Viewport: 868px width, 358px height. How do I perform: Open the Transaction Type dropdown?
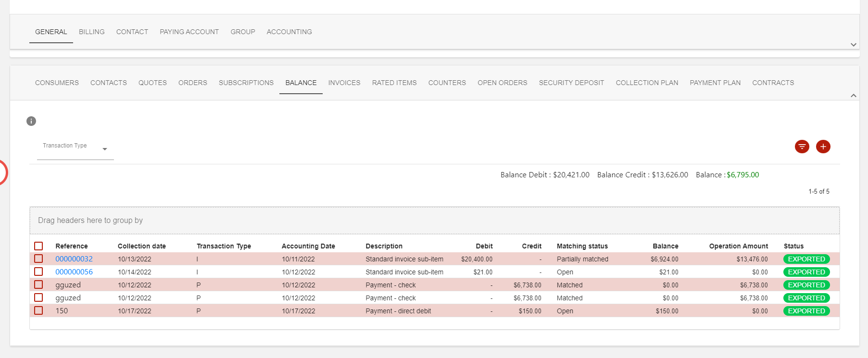point(75,148)
